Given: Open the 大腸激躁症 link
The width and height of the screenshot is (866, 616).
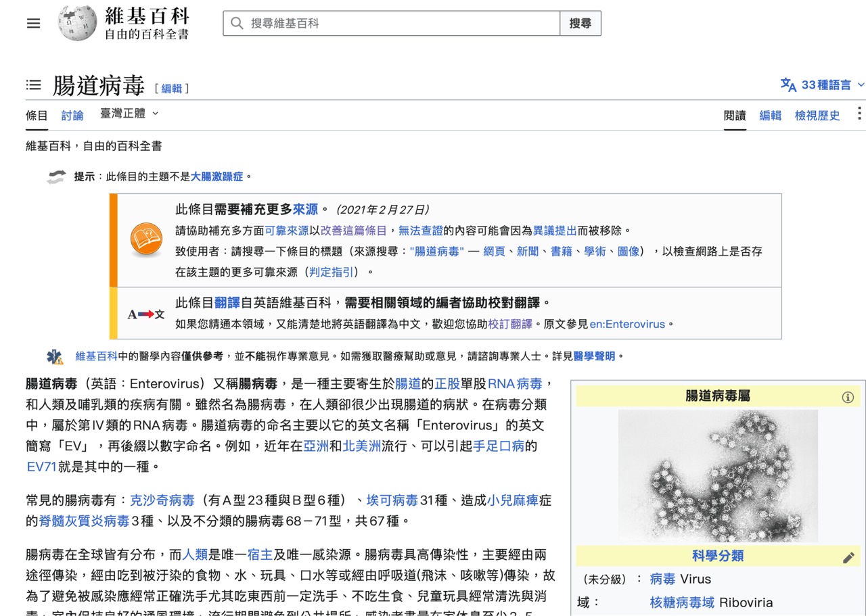Looking at the screenshot, I should (216, 176).
